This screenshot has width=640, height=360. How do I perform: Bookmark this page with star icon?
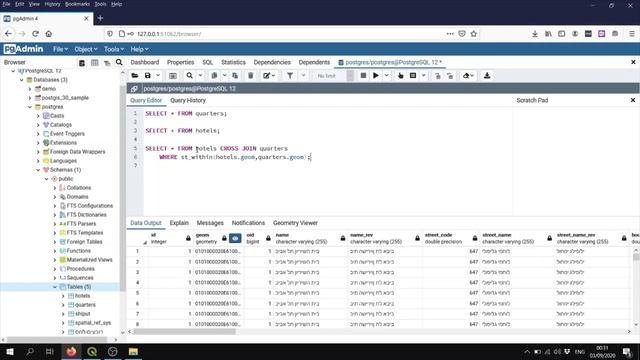pos(473,34)
